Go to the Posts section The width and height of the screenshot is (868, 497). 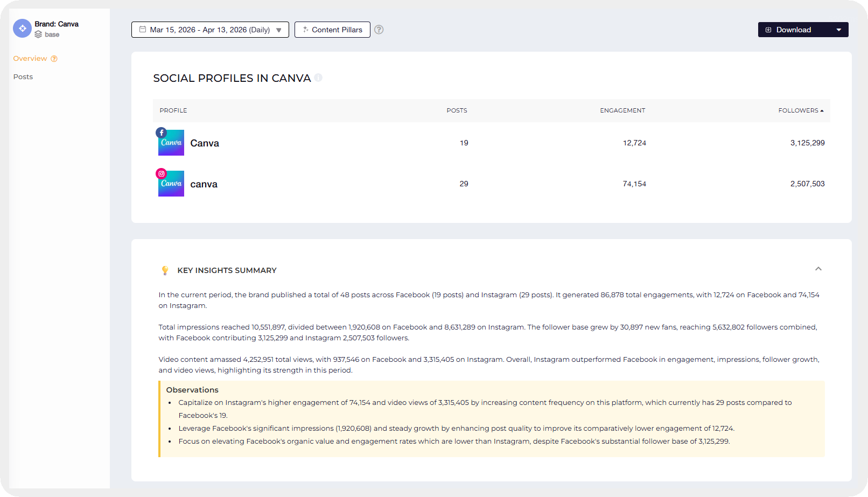coord(23,76)
